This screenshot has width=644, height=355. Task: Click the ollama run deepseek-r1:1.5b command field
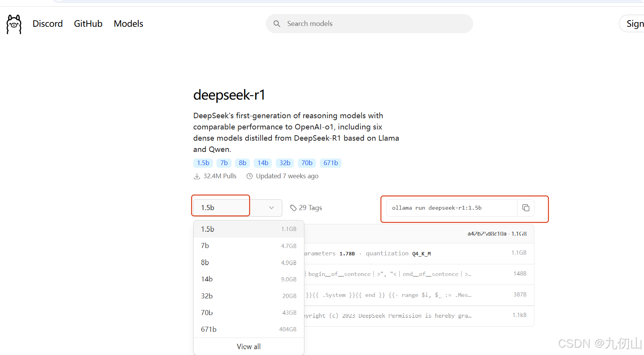tap(452, 208)
